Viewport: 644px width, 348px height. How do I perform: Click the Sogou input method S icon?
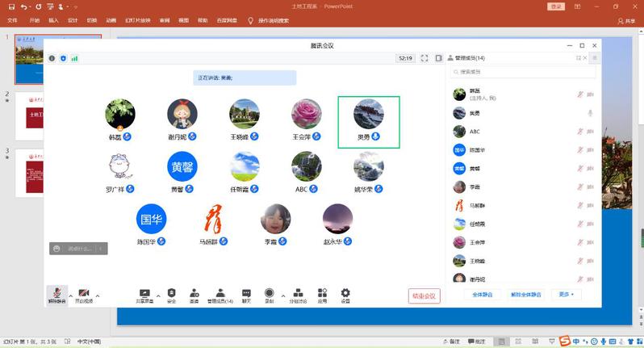(x=566, y=341)
